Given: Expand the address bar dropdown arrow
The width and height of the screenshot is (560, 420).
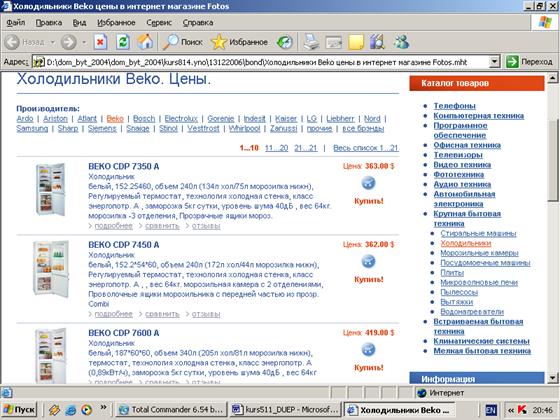Looking at the screenshot, I should (494, 62).
